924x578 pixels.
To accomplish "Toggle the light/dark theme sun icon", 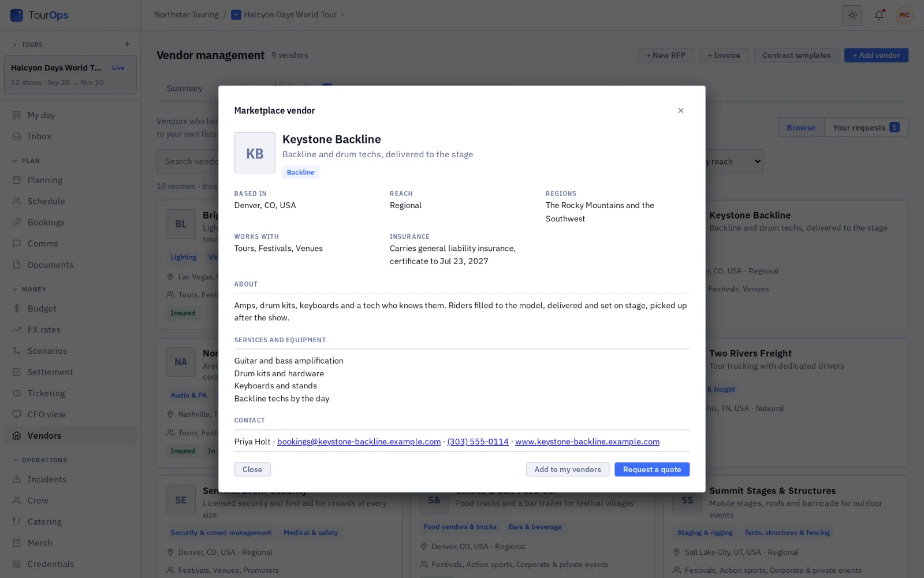I will (x=852, y=15).
